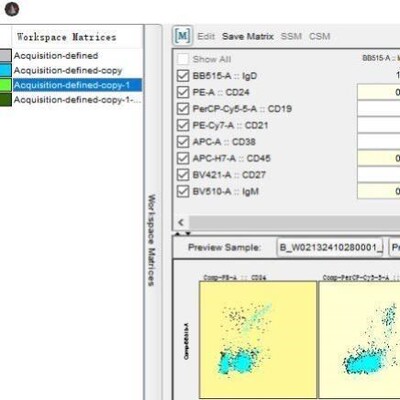Viewport: 400px width, 400px height.
Task: Click the Comp-PE-A CD24 preview plot
Action: pyautogui.click(x=258, y=339)
